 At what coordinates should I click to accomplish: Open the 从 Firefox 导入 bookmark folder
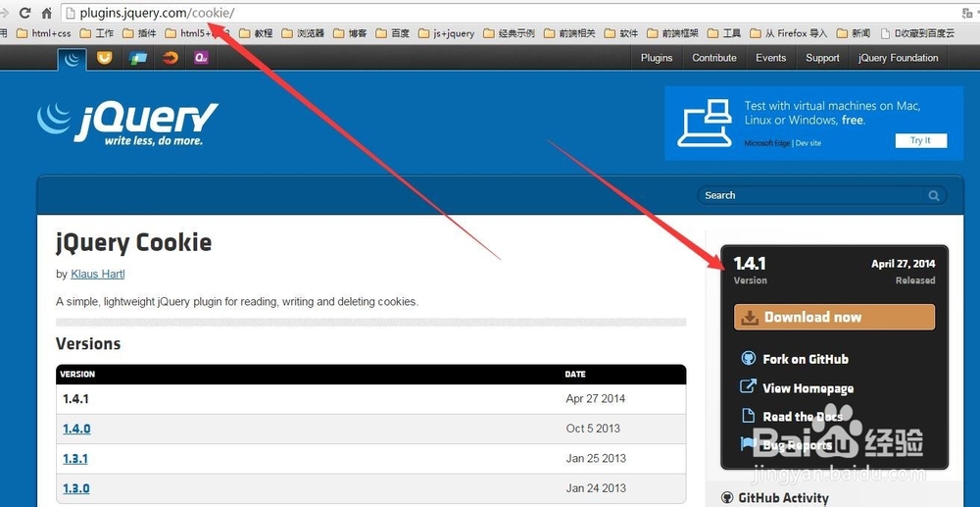(788, 33)
